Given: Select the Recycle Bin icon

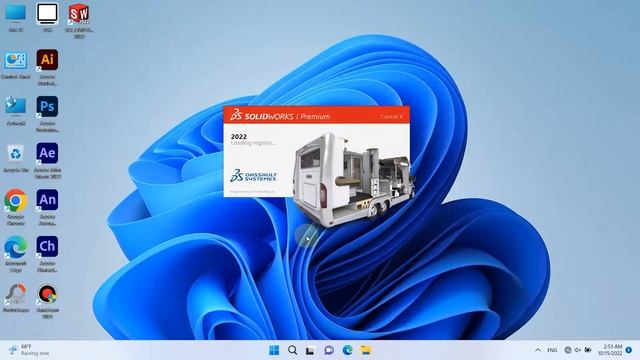Looking at the screenshot, I should tap(16, 158).
